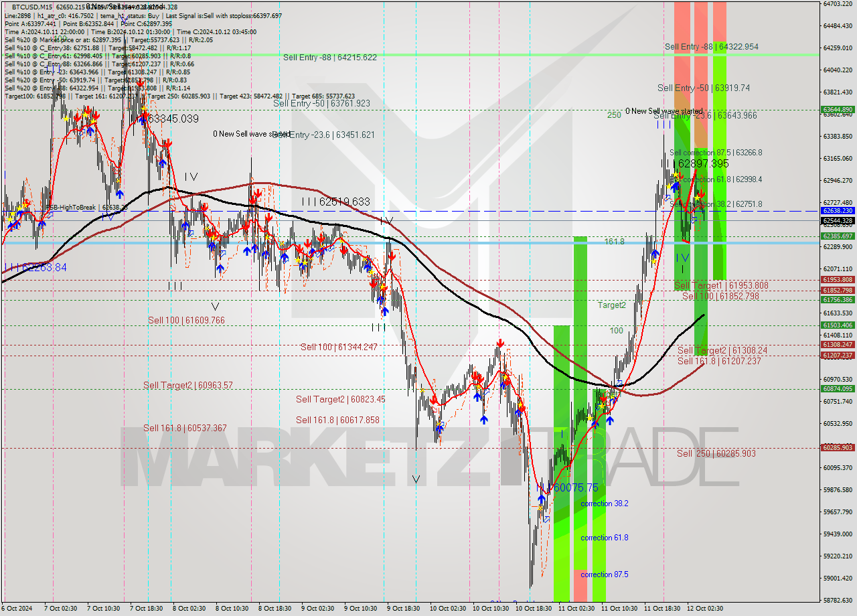Select the 'III 62519.633' wave label
This screenshot has height=616, width=857.
pos(335,202)
